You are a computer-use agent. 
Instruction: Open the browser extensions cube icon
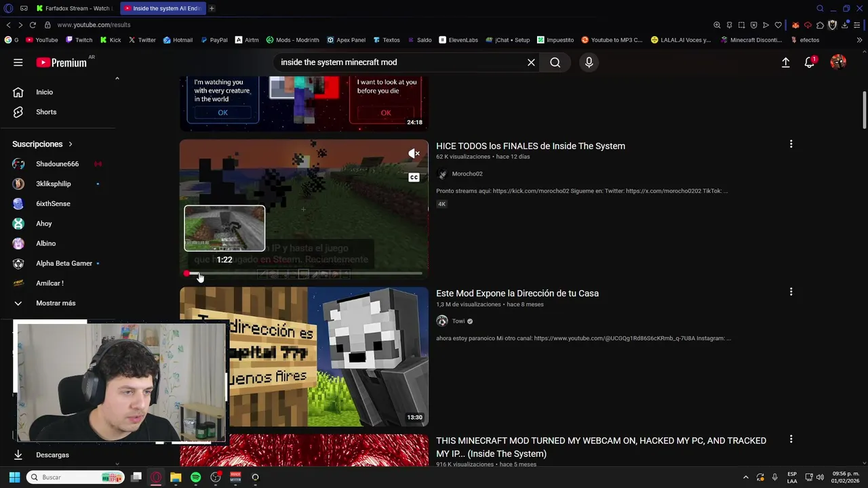[x=820, y=25]
